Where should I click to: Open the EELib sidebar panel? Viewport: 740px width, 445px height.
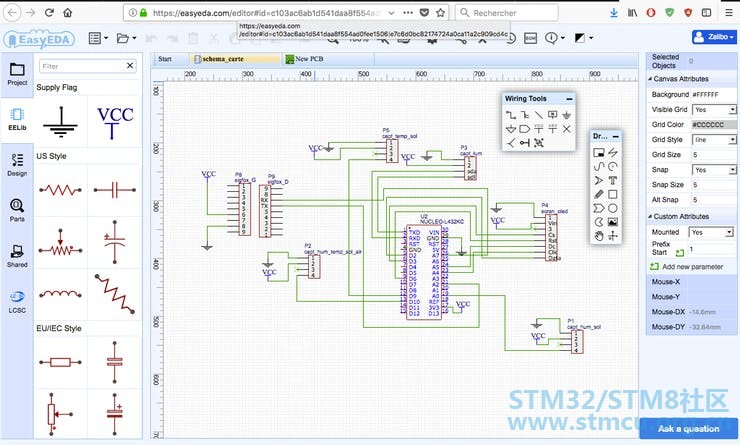[x=17, y=120]
